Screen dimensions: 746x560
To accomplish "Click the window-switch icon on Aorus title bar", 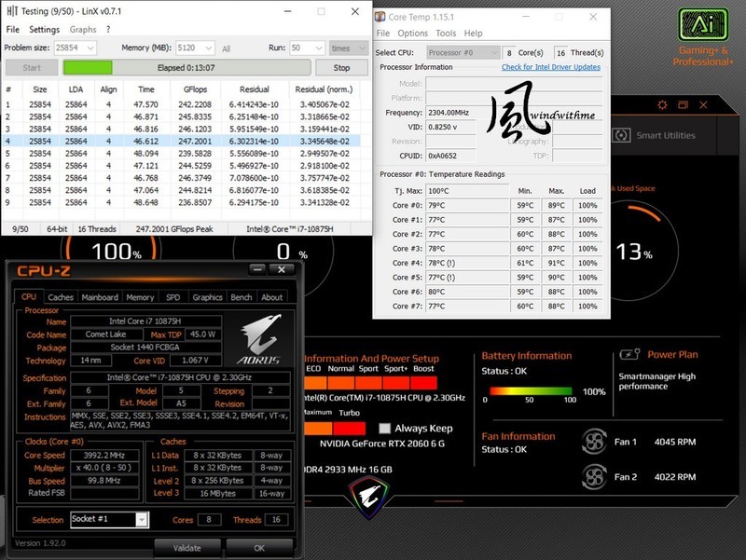I will [x=682, y=105].
